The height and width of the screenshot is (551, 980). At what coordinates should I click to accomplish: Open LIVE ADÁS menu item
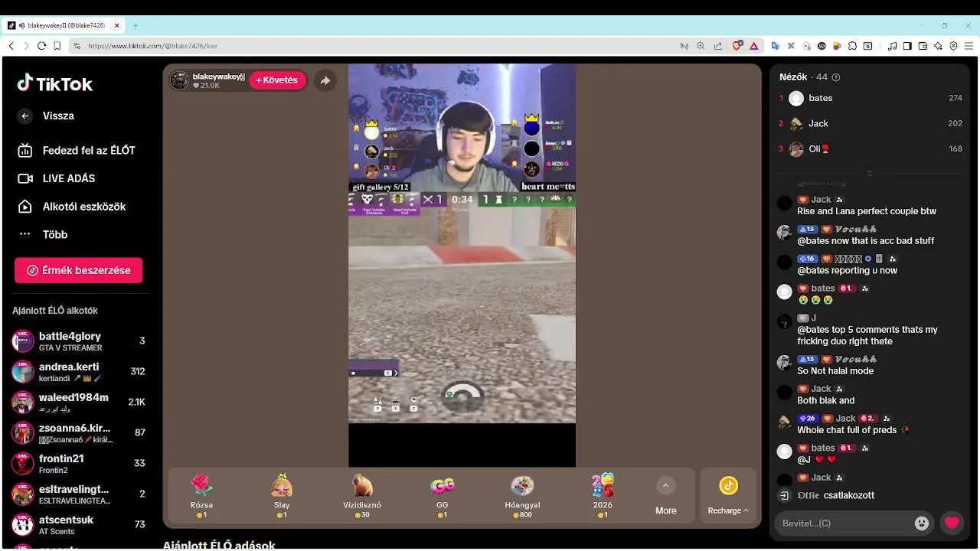[x=56, y=178]
